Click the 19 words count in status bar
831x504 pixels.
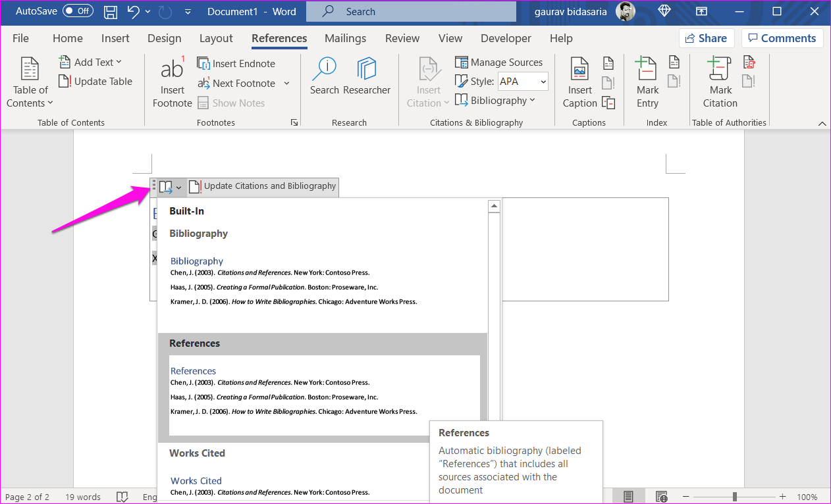pos(83,497)
